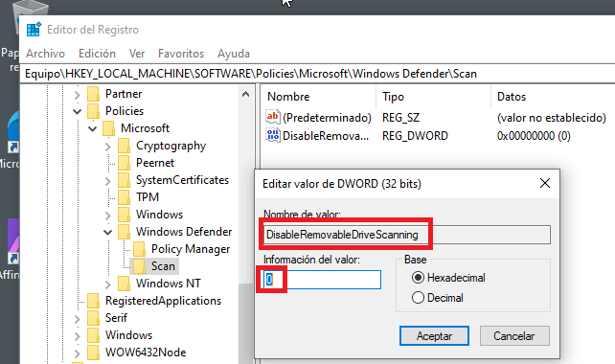Click the Información del valor input field
Viewport: 615px width, 364px height.
(x=322, y=280)
